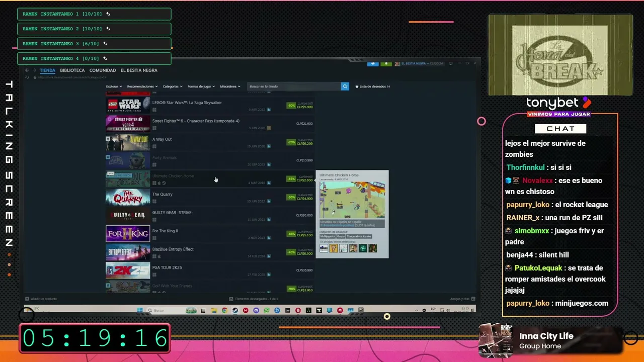644x362 pixels.
Task: Click the blue Steam search magnifier button
Action: click(x=345, y=86)
